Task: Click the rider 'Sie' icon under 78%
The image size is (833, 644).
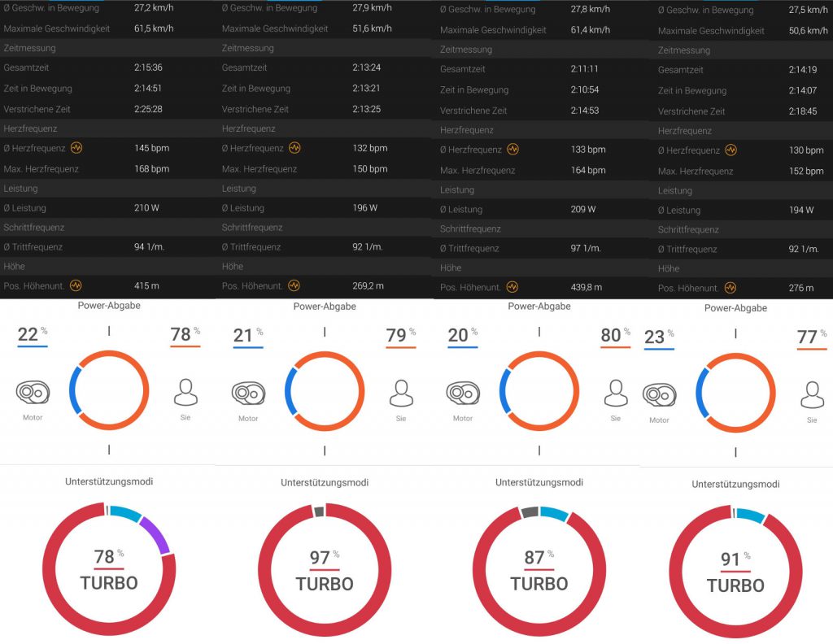Action: click(186, 393)
